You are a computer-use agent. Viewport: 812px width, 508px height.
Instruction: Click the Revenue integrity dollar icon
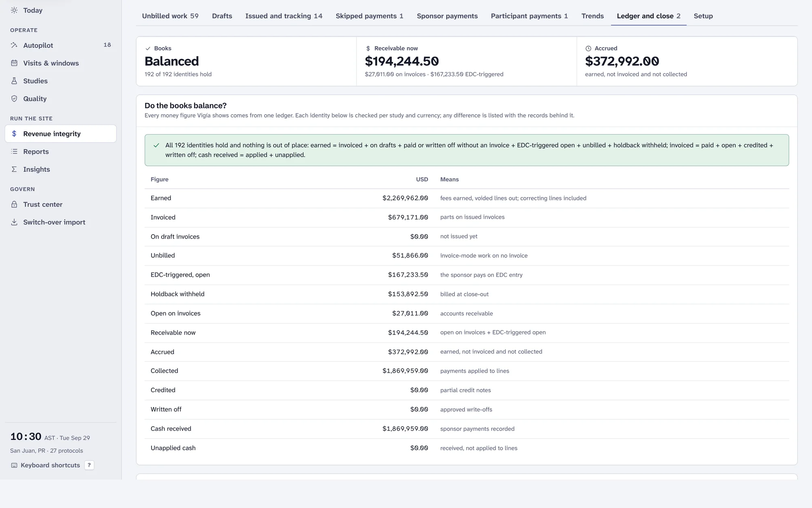click(x=14, y=134)
